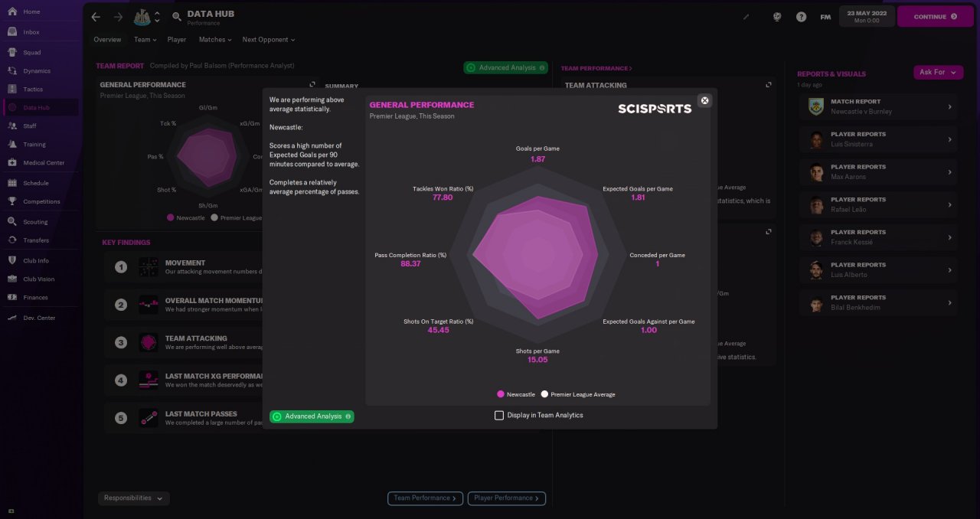The image size is (980, 519).
Task: Open the Home sidebar icon
Action: tap(12, 12)
